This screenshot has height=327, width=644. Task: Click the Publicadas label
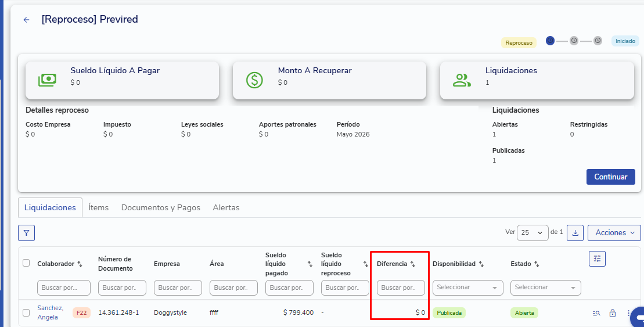coord(509,151)
